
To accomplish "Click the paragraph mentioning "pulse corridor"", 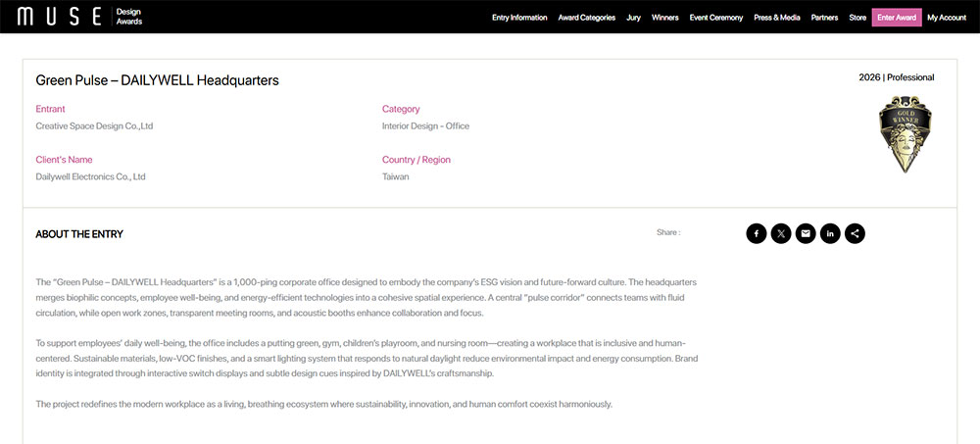I will click(x=367, y=298).
